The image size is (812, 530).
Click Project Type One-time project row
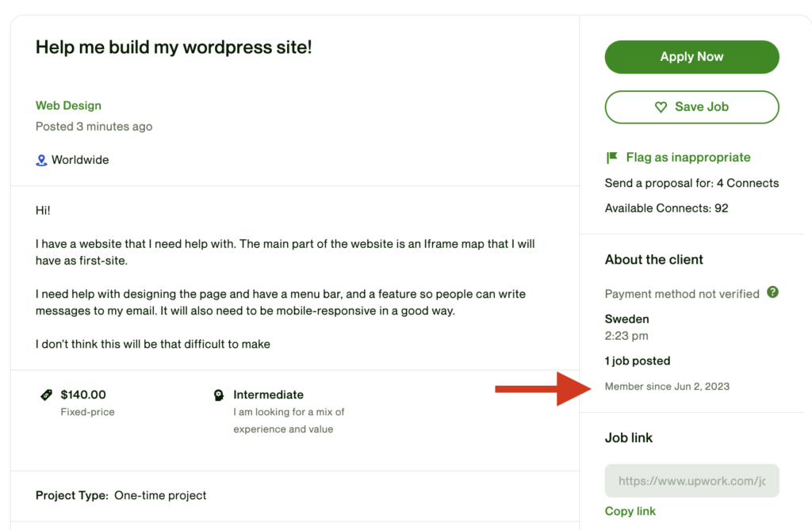(x=121, y=496)
